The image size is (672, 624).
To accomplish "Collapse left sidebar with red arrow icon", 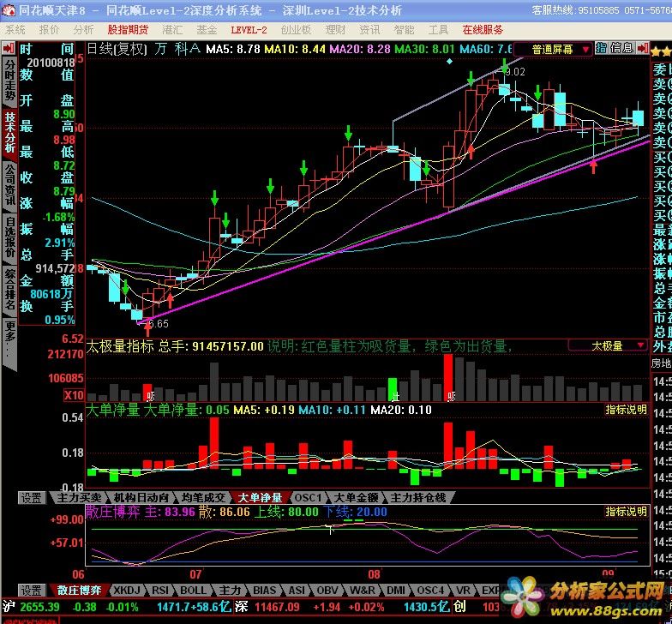I will click(9, 48).
